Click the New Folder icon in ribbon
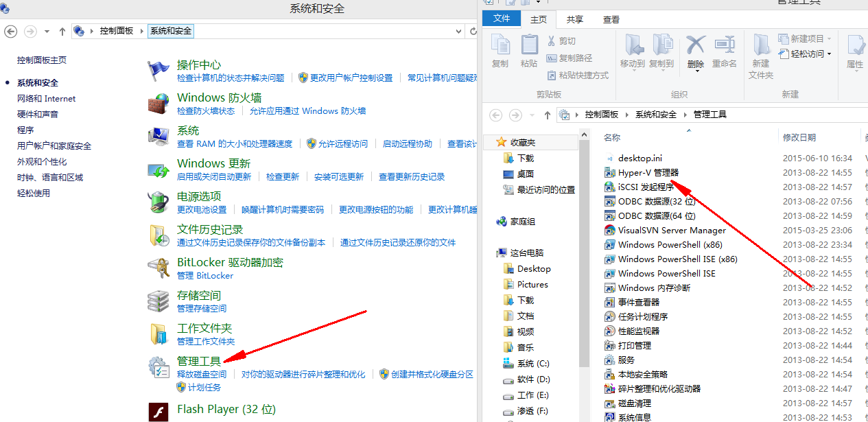This screenshot has height=422, width=868. [761, 45]
